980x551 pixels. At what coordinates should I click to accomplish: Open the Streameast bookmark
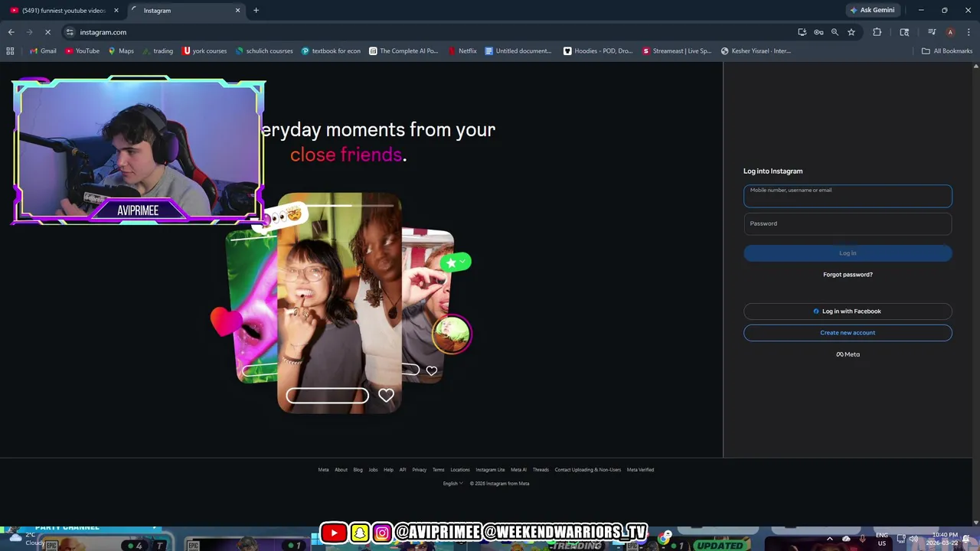click(677, 51)
